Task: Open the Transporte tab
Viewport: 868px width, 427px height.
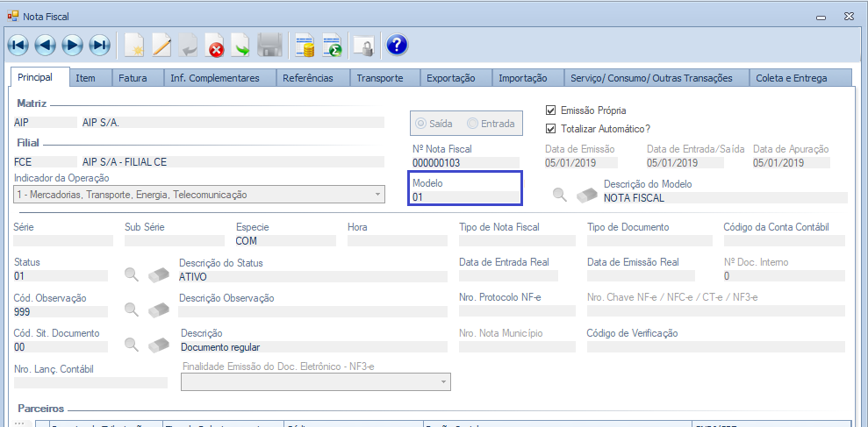Action: [379, 78]
